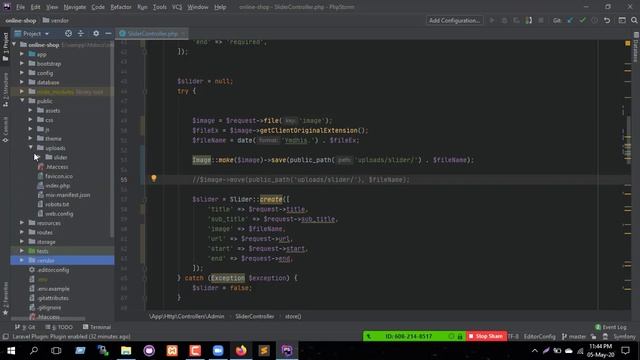Screen dimensions: 640x360
Task: Expand the bootstrap folder
Action: tap(22, 63)
